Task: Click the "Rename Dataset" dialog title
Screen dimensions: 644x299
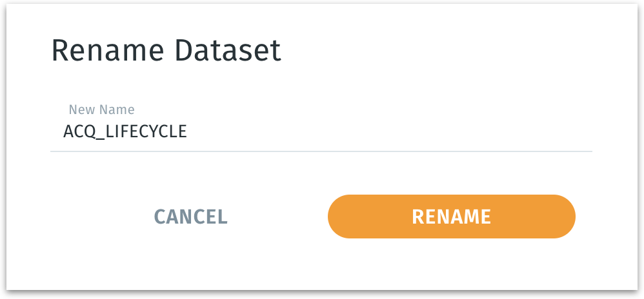Action: (166, 51)
